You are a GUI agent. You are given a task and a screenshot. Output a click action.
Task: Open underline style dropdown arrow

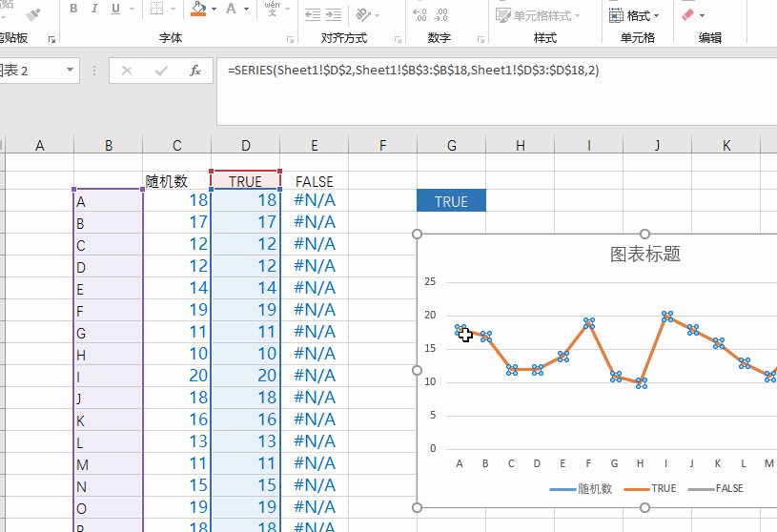[x=132, y=9]
